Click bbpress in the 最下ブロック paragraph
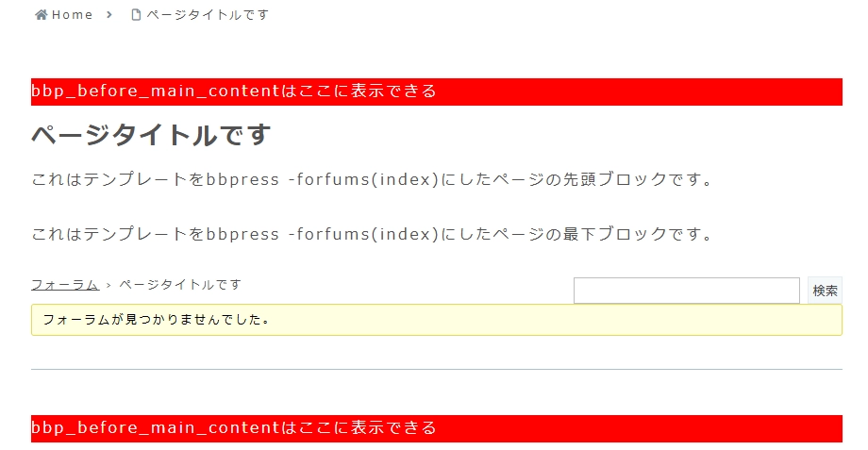The width and height of the screenshot is (868, 450). pyautogui.click(x=242, y=234)
